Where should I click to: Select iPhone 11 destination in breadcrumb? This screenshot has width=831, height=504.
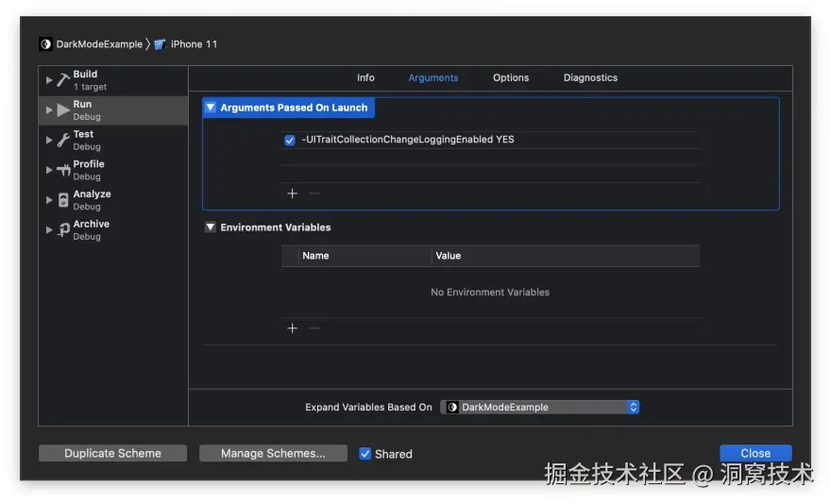(194, 44)
